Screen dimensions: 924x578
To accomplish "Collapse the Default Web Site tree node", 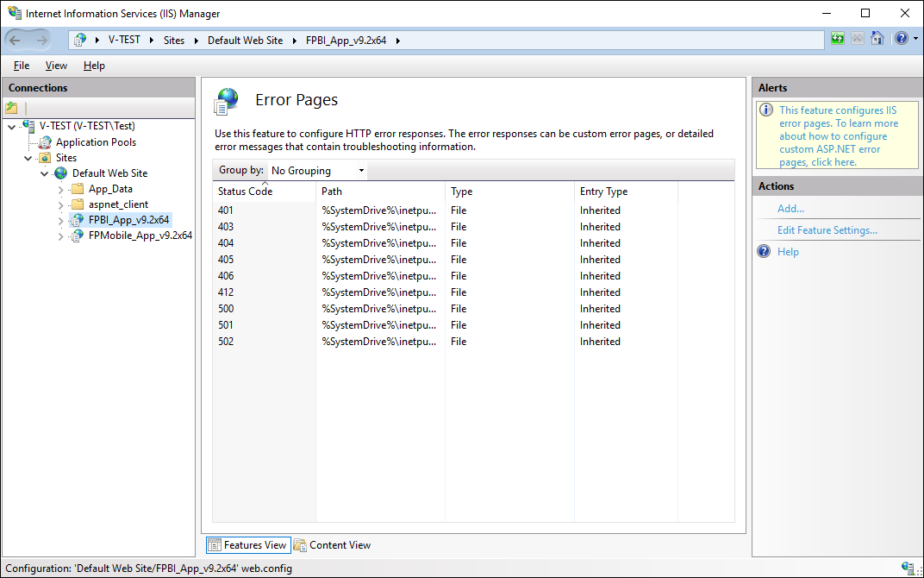I will pyautogui.click(x=45, y=173).
